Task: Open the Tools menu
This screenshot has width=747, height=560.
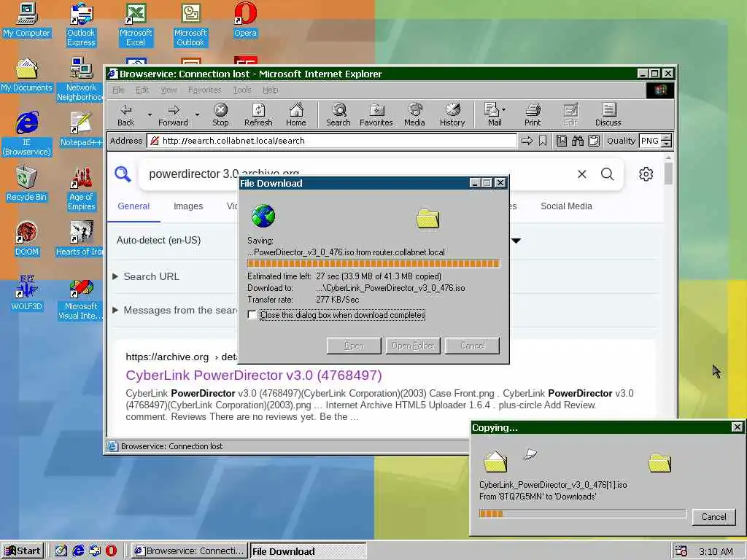Action: tap(242, 90)
